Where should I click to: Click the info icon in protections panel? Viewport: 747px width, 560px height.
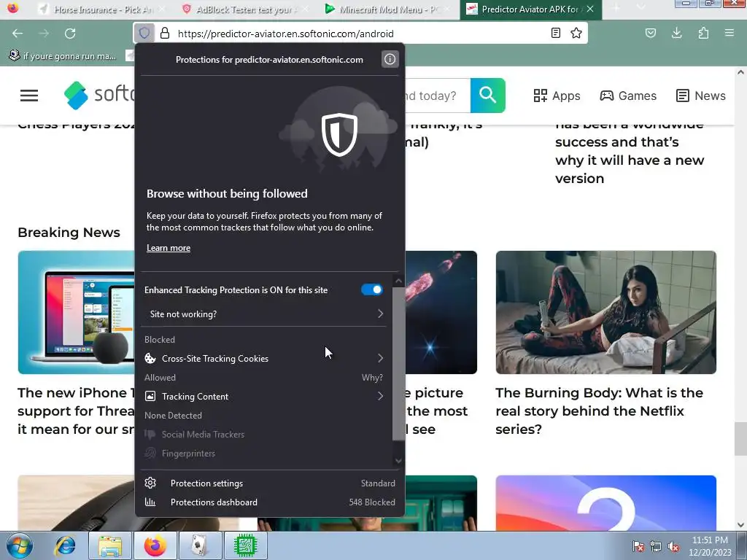pos(390,59)
